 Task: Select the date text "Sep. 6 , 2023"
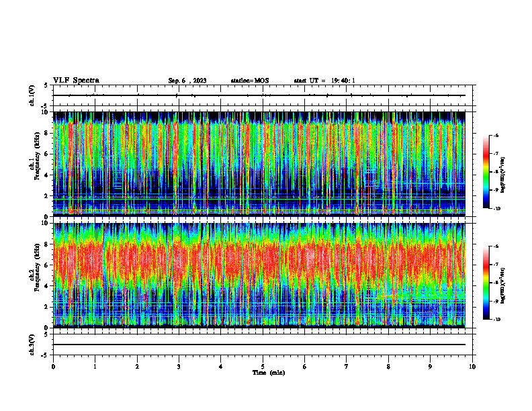click(187, 81)
